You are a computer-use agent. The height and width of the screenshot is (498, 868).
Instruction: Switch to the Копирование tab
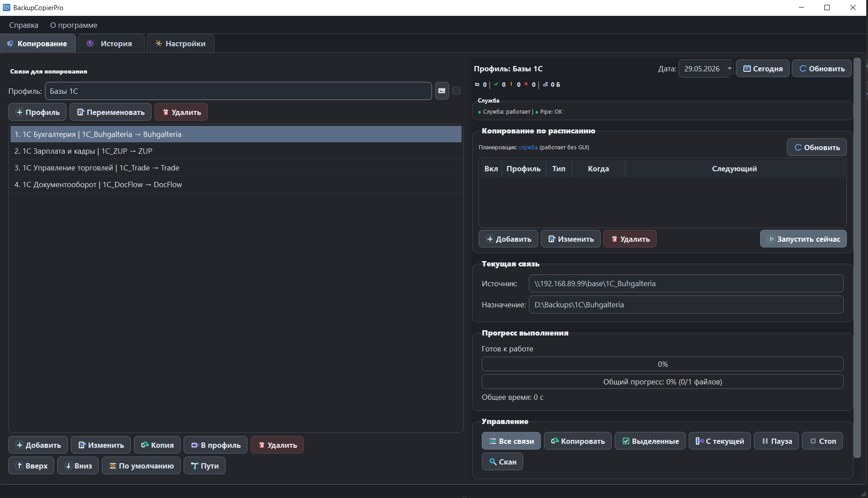tap(38, 44)
